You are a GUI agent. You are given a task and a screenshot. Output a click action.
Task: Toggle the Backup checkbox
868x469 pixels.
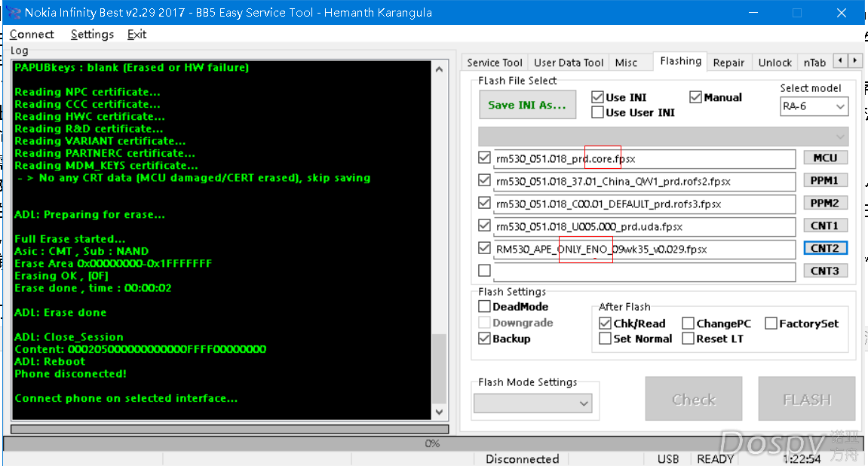coord(484,339)
